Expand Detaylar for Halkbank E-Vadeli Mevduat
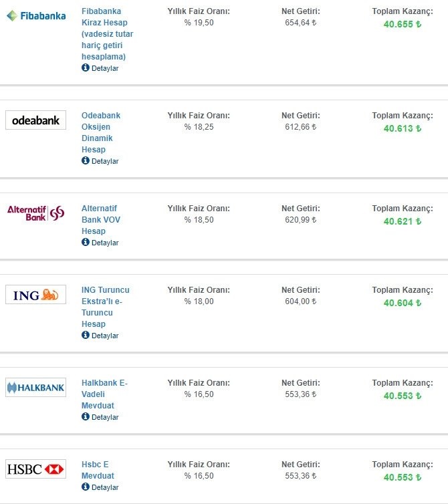Screen dimensions: 448x504 coord(105,417)
